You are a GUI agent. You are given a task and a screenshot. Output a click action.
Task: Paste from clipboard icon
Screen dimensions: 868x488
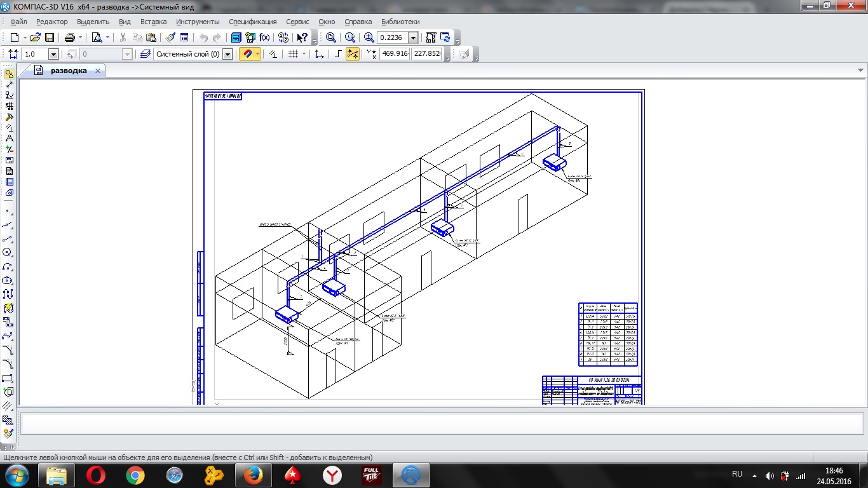pos(151,37)
